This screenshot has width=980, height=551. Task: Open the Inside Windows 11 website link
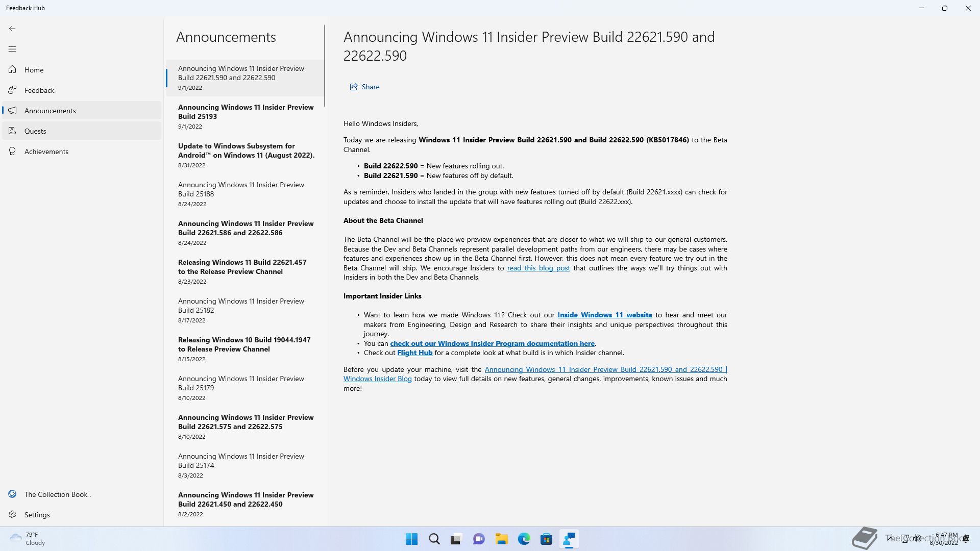click(x=605, y=315)
